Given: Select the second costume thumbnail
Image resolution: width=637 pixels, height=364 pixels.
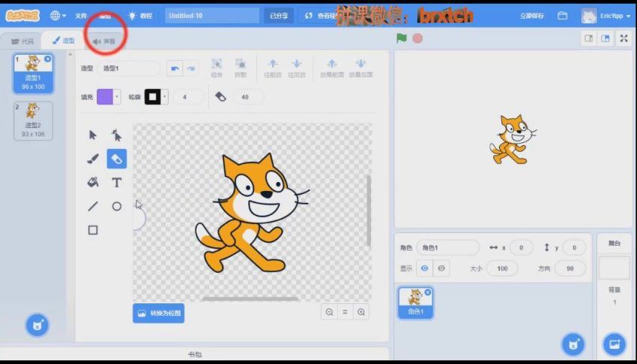Looking at the screenshot, I should 33,121.
